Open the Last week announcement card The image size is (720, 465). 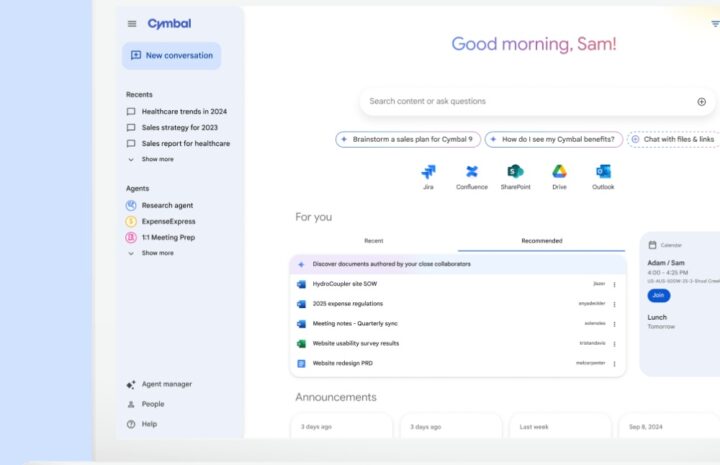tap(560, 427)
